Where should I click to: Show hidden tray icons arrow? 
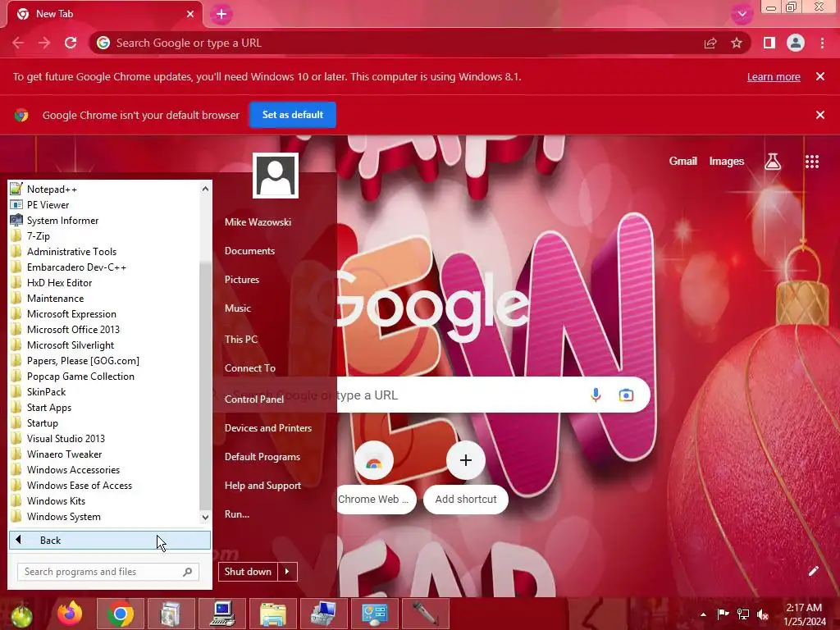click(703, 614)
